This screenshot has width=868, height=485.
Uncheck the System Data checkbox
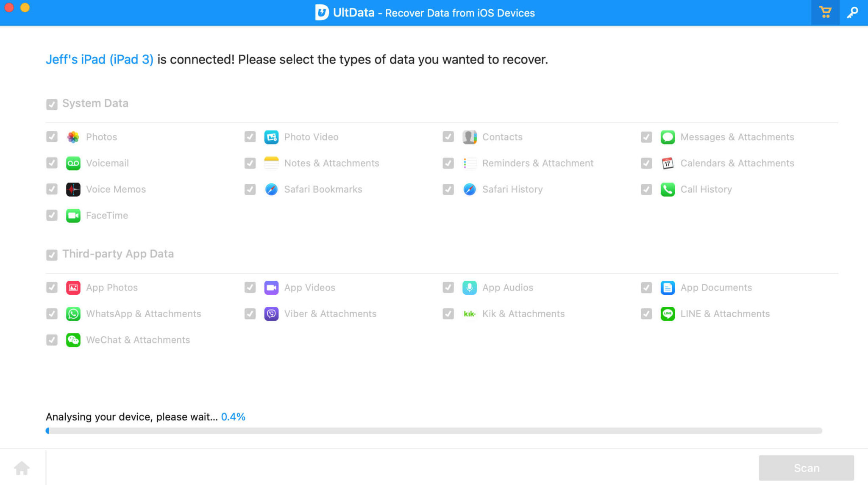pos(52,104)
